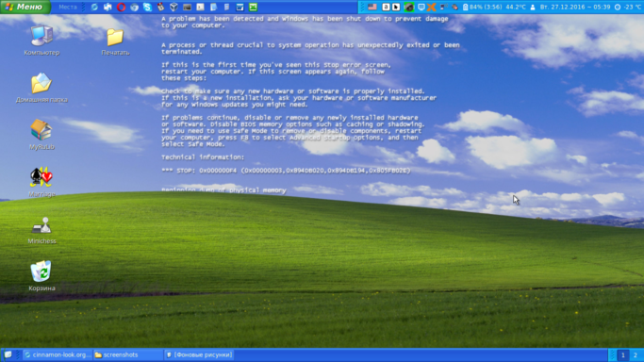Image resolution: width=644 pixels, height=362 pixels.
Task: Open the network connections tray icon
Action: click(x=443, y=7)
